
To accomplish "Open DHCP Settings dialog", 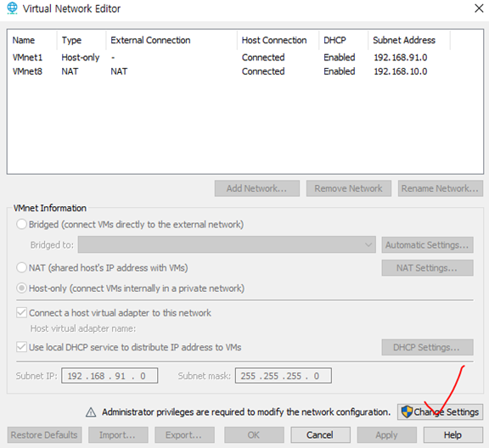I will (x=427, y=347).
